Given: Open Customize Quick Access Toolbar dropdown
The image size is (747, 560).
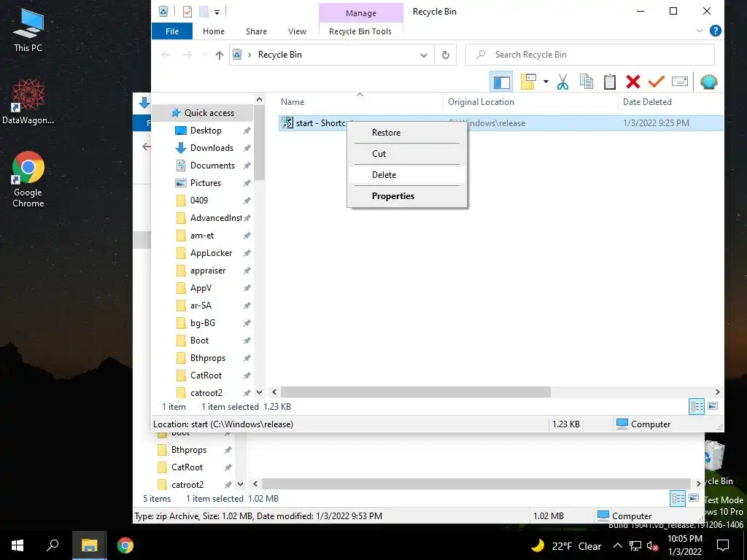Looking at the screenshot, I should pos(217,12).
